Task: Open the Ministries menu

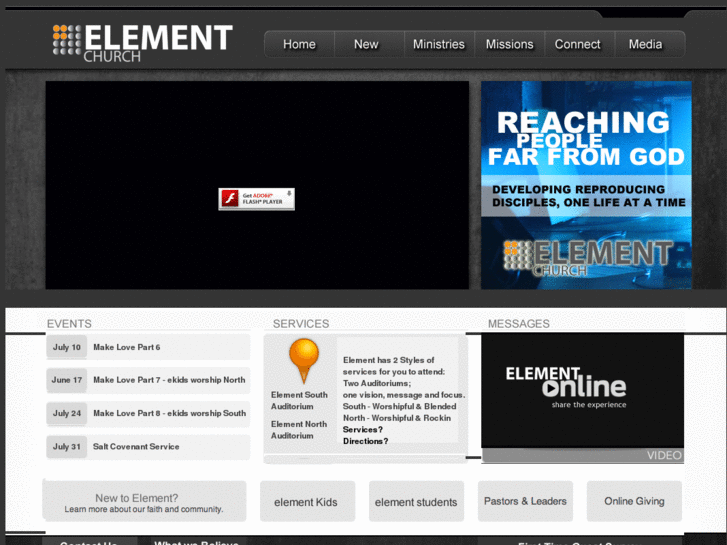Action: [439, 44]
